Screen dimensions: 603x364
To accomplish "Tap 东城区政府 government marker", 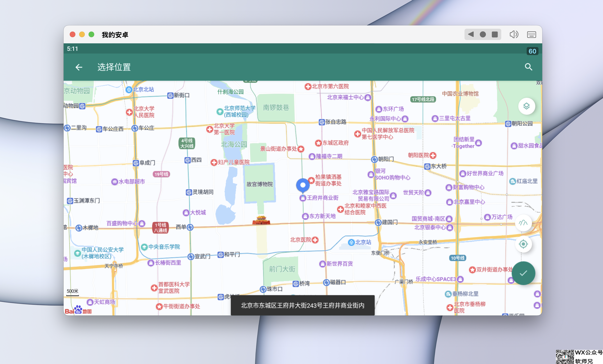I will tap(318, 143).
